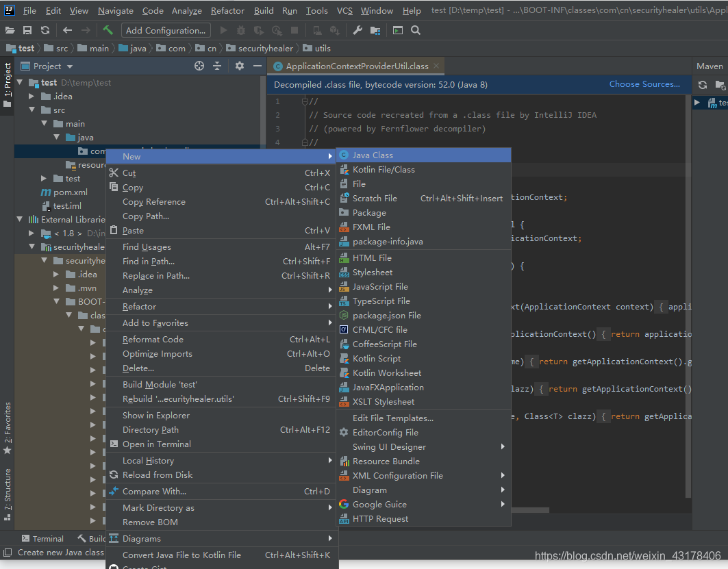The image size is (728, 569).
Task: Click the Synchronize refresh icon in toolbar
Action: click(x=45, y=30)
